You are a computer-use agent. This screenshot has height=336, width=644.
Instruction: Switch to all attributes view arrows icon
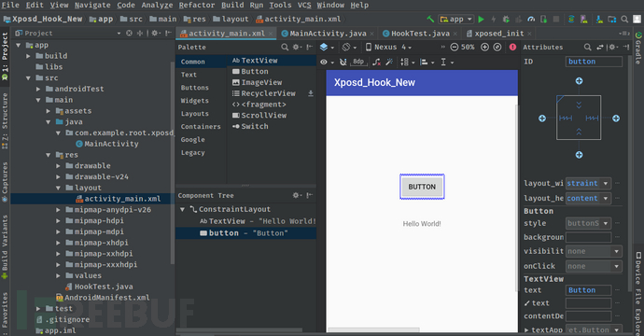[599, 48]
